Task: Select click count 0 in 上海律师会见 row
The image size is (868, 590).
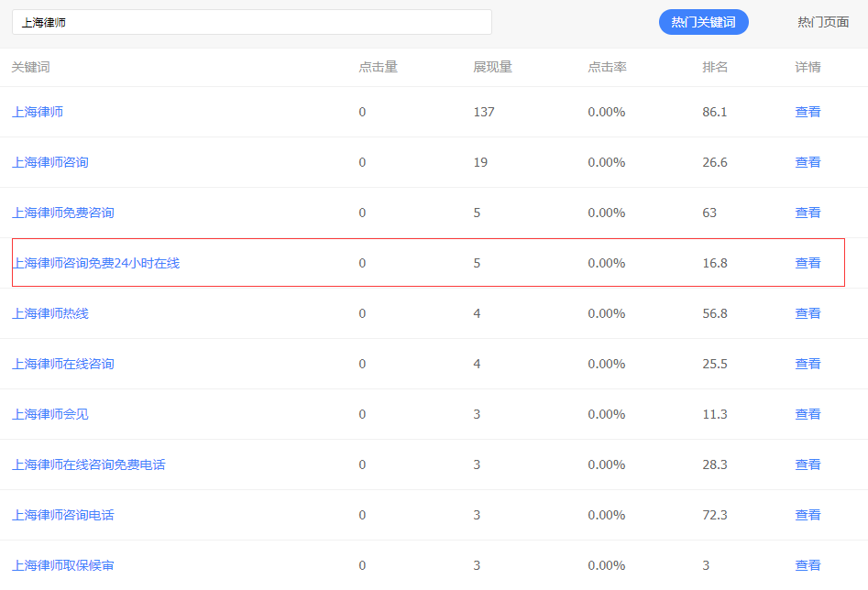Action: pos(362,414)
